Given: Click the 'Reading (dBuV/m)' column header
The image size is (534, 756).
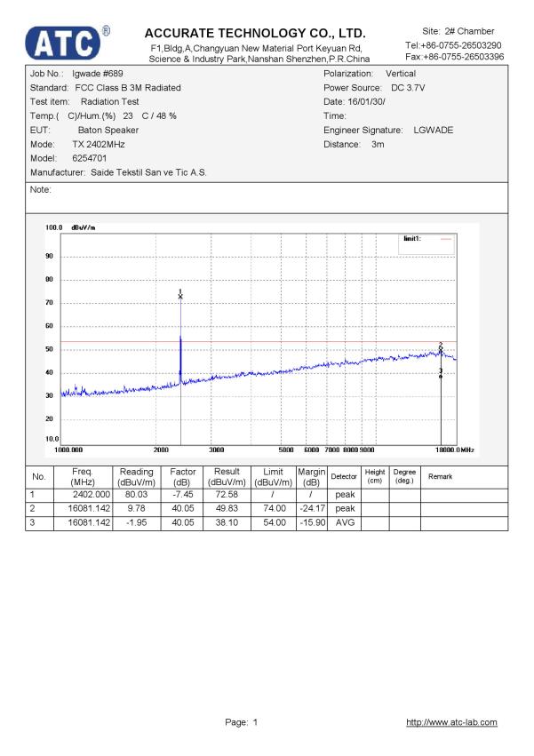Looking at the screenshot, I should coord(137,477).
